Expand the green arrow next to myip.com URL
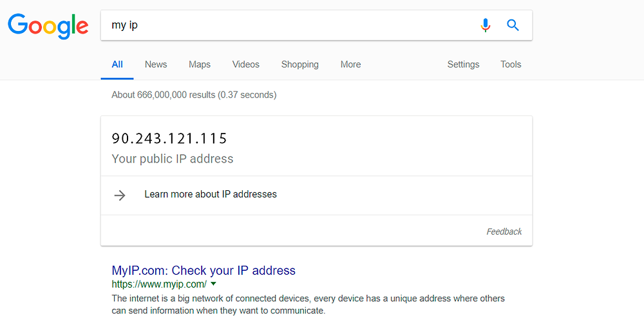644x327 pixels. (213, 283)
